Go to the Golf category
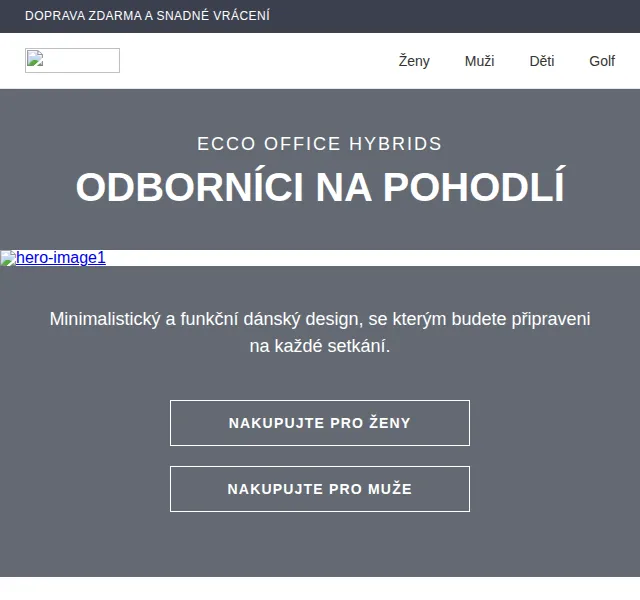This screenshot has width=640, height=600. pyautogui.click(x=602, y=61)
